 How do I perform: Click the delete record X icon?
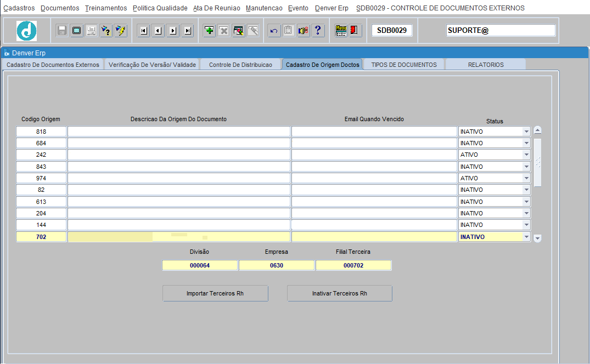pyautogui.click(x=224, y=31)
